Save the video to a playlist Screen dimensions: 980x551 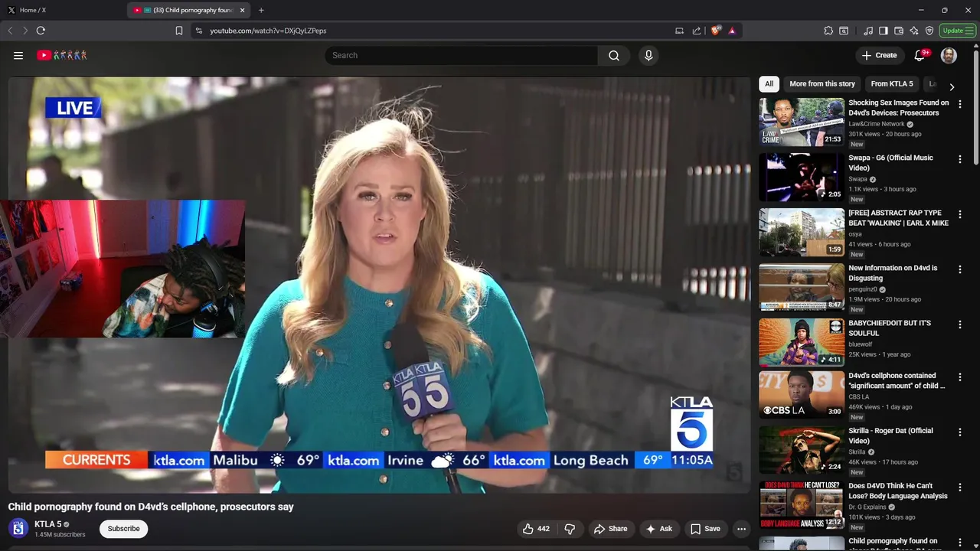tap(705, 529)
